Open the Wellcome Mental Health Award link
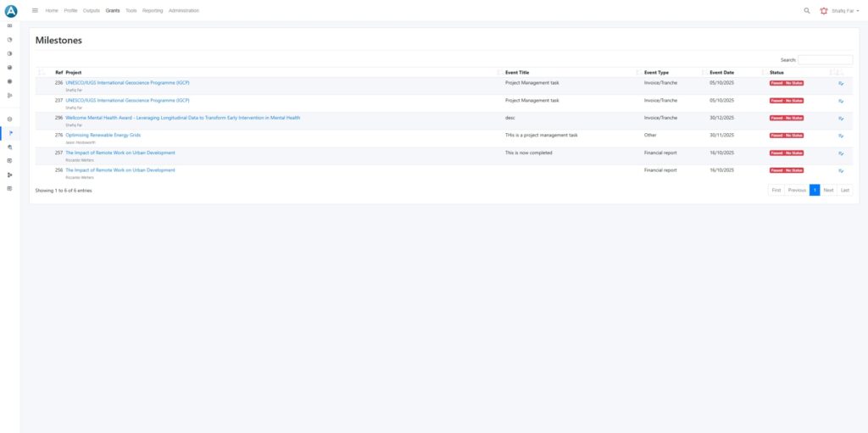 coord(182,118)
